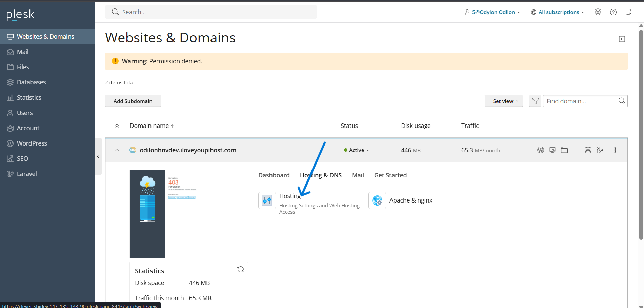
Task: Open WordPress icon in domain row
Action: pyautogui.click(x=540, y=150)
